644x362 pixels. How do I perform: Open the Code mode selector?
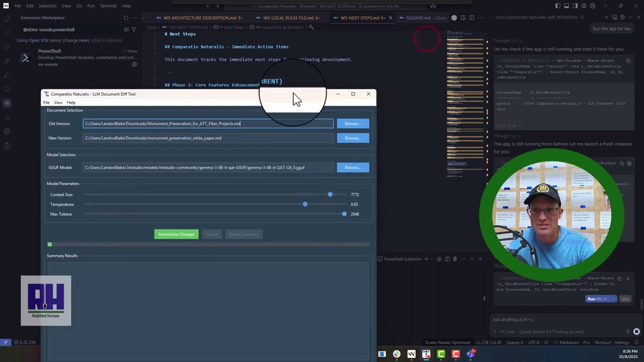[507, 332]
